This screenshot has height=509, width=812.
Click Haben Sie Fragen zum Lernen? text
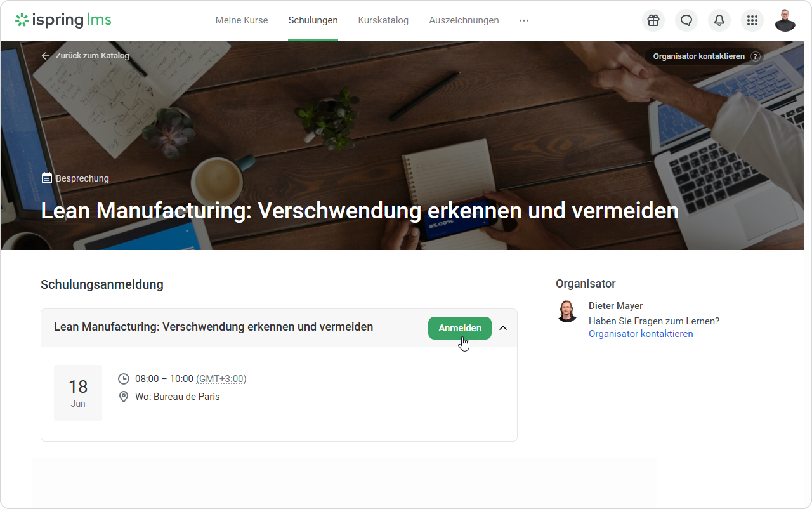pos(654,321)
